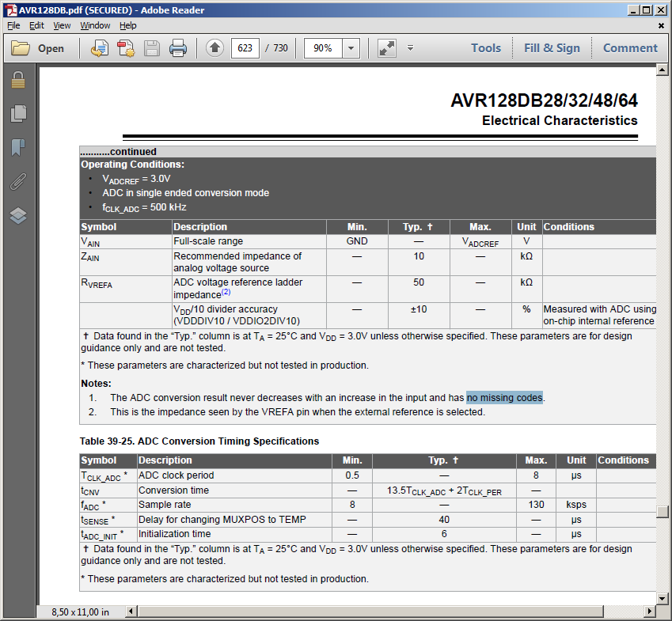Open the Attachments paperclip panel

point(18,181)
